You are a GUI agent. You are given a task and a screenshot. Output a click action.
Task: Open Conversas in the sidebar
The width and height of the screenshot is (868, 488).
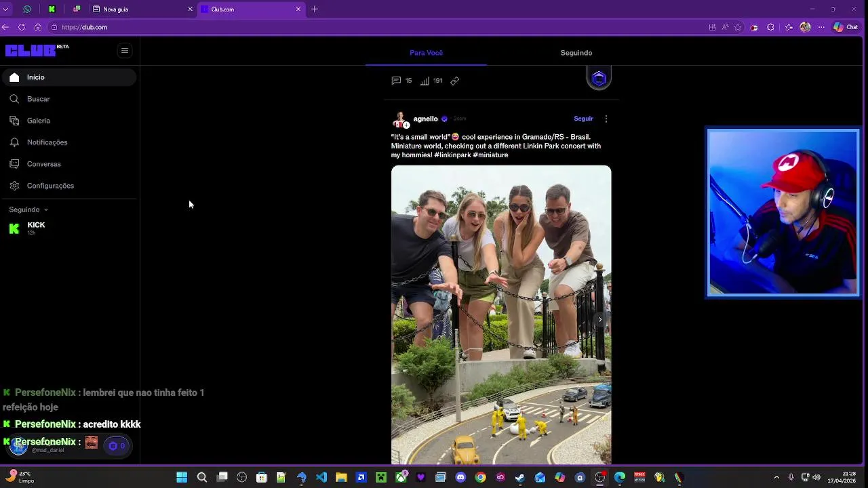69,164
